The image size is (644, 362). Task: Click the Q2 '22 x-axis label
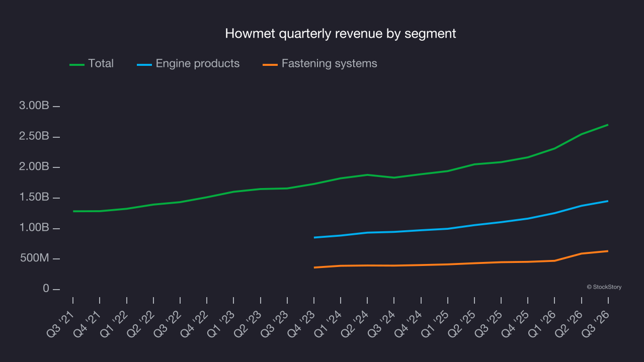[140, 325]
